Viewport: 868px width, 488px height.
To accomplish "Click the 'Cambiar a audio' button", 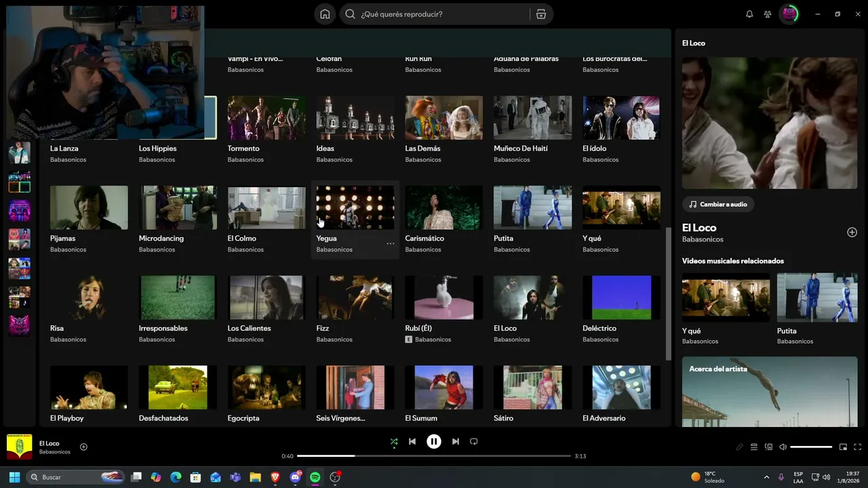I will [718, 204].
